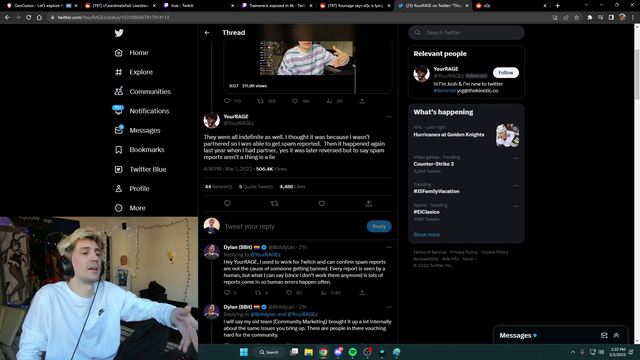Like icon on Dylan's first reply
The height and width of the screenshot is (360, 640).
pos(289,293)
